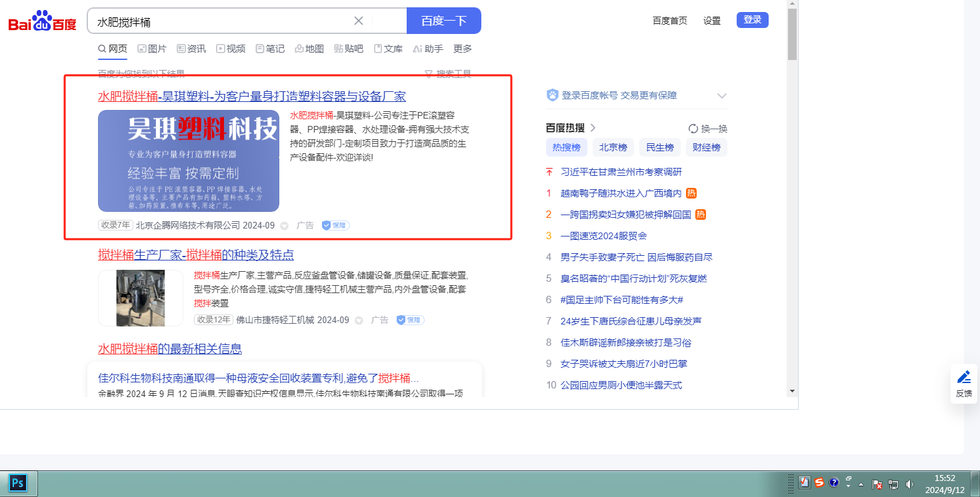Click the 反馈 feedback button

click(964, 384)
